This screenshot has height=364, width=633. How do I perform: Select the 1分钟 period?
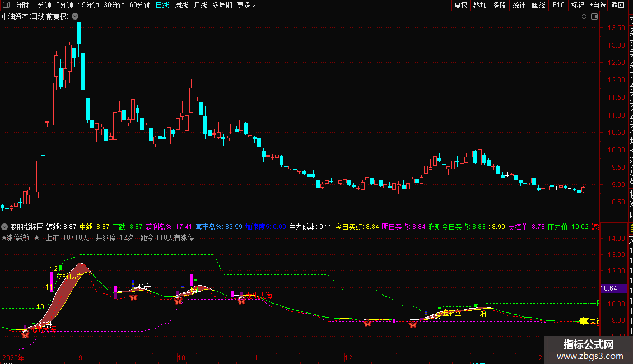tap(43, 5)
